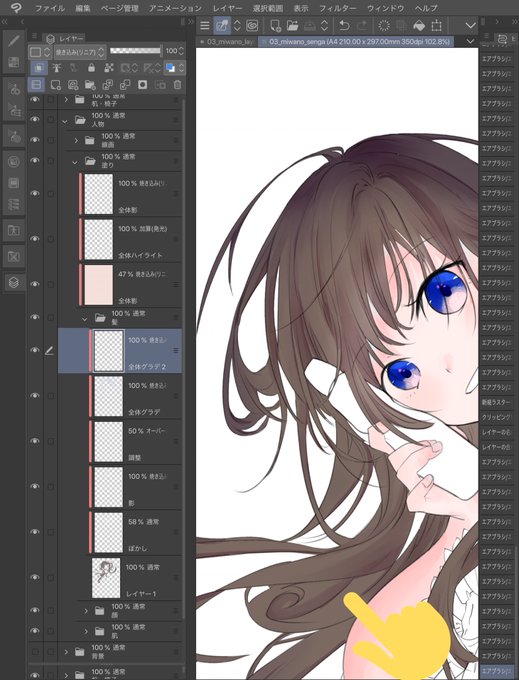Click the Redo arrow in command bar
Screen dimensions: 519x680
(362, 26)
